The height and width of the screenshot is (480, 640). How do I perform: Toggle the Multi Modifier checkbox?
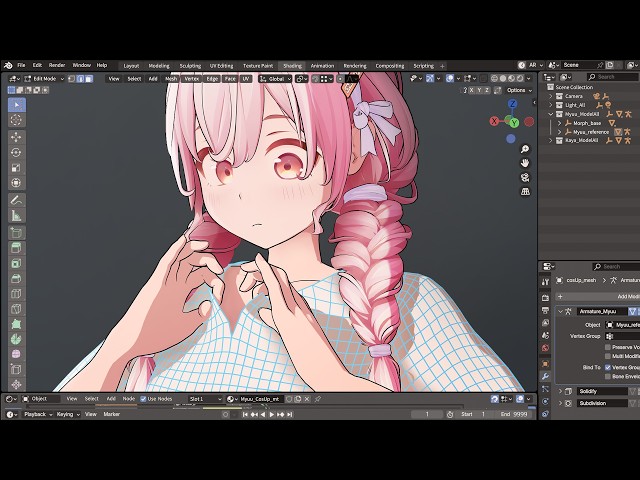(608, 356)
